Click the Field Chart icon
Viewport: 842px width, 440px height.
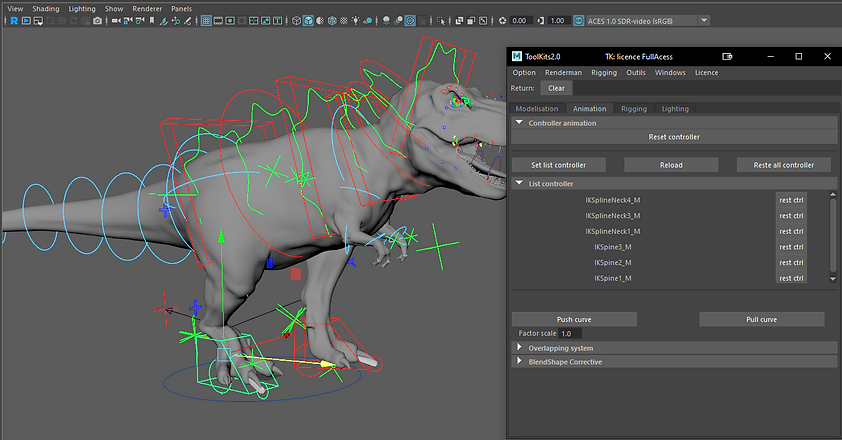click(253, 21)
